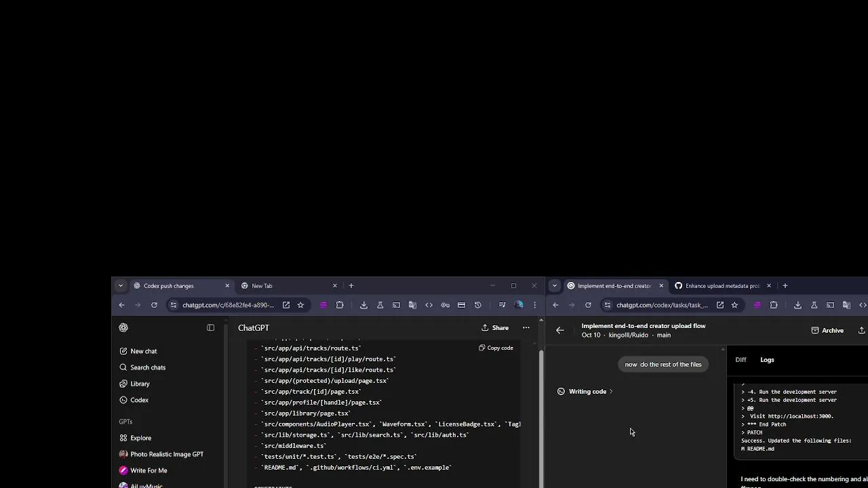Open History icon in left browser toolbar
The width and height of the screenshot is (868, 488).
pyautogui.click(x=477, y=305)
